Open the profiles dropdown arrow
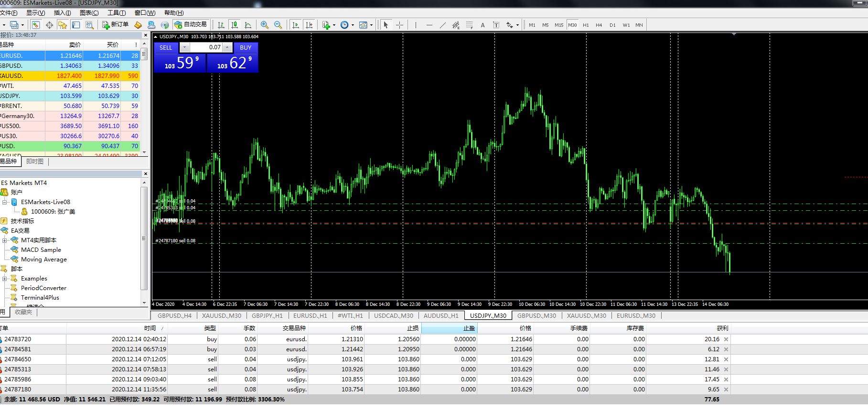 click(22, 25)
